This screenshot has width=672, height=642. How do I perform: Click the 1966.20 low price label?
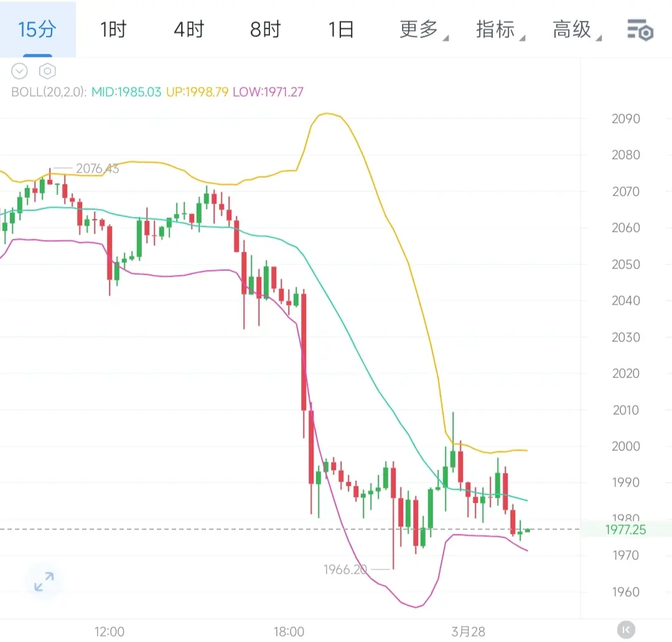click(x=345, y=570)
